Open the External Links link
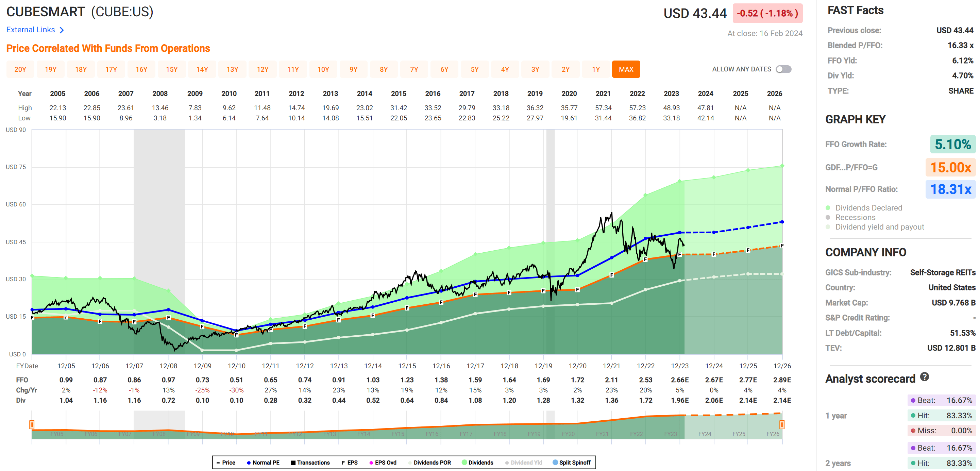 (x=31, y=30)
